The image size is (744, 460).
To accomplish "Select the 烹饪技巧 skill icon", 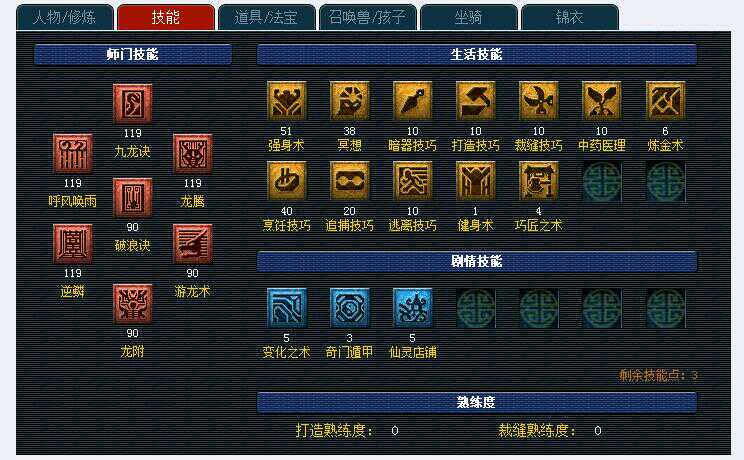I will pos(286,181).
